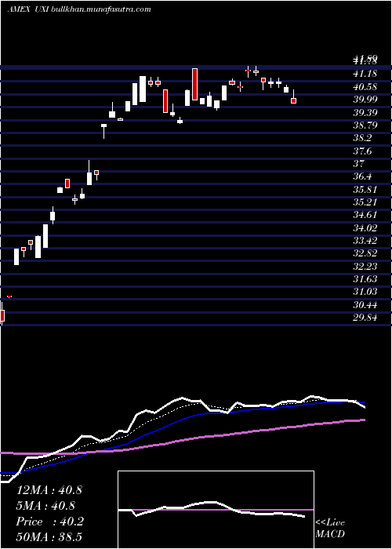Click the 32.82 price axis label
The height and width of the screenshot is (549, 392).
coord(365,253)
